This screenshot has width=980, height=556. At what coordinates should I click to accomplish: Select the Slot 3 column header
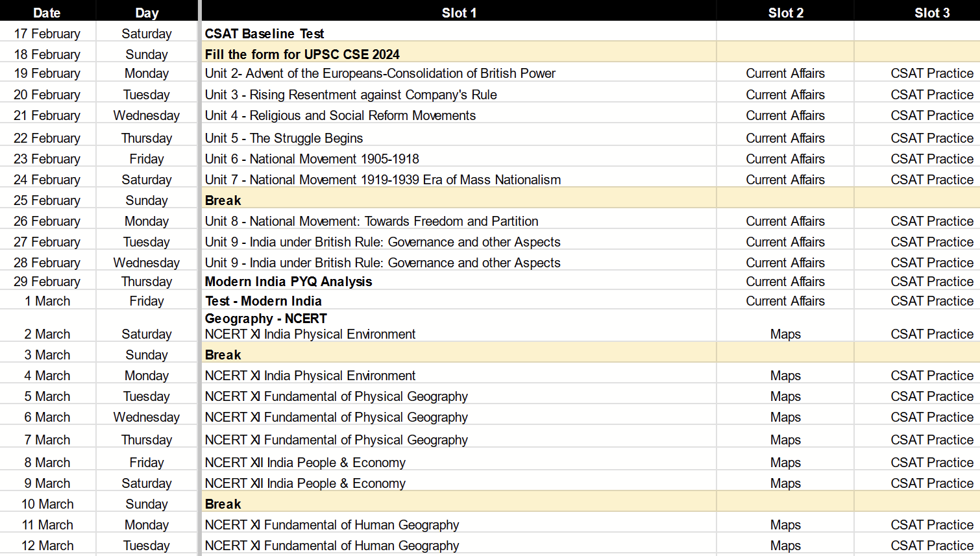coord(932,11)
